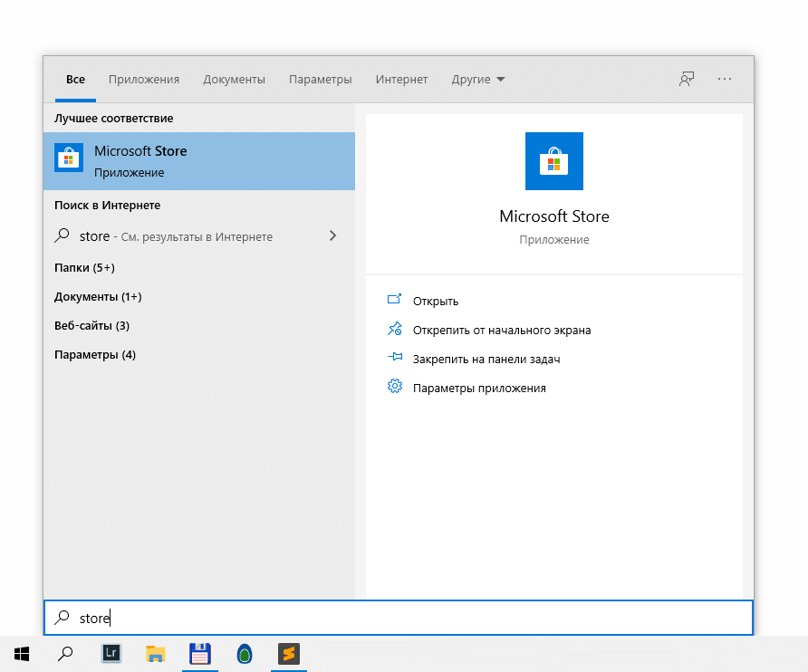Select the Все tab
The width and height of the screenshot is (808, 672).
75,80
